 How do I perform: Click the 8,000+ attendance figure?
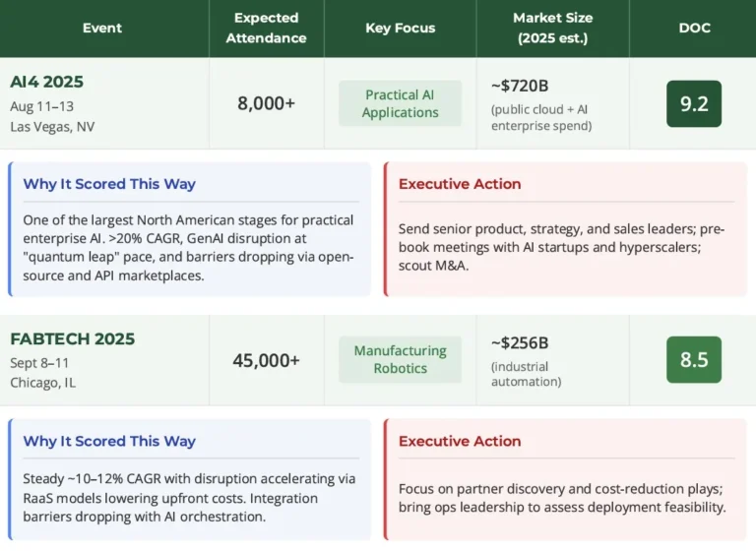(266, 103)
